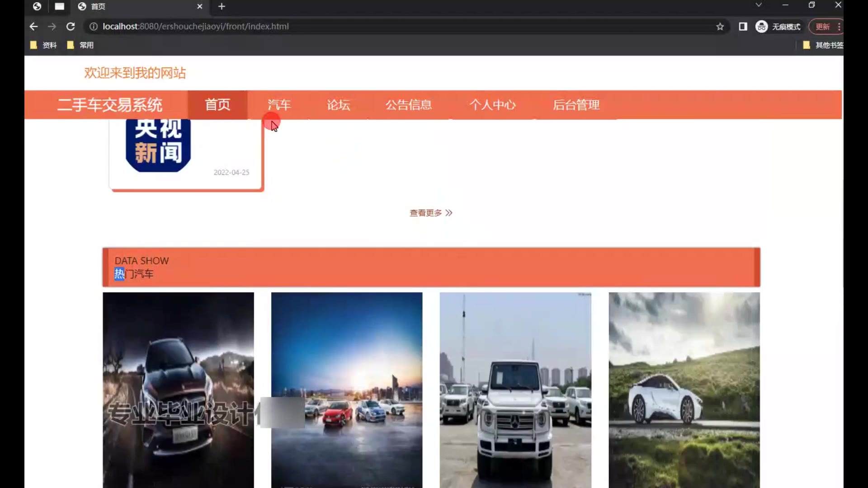Click site info icon in address bar

(94, 27)
